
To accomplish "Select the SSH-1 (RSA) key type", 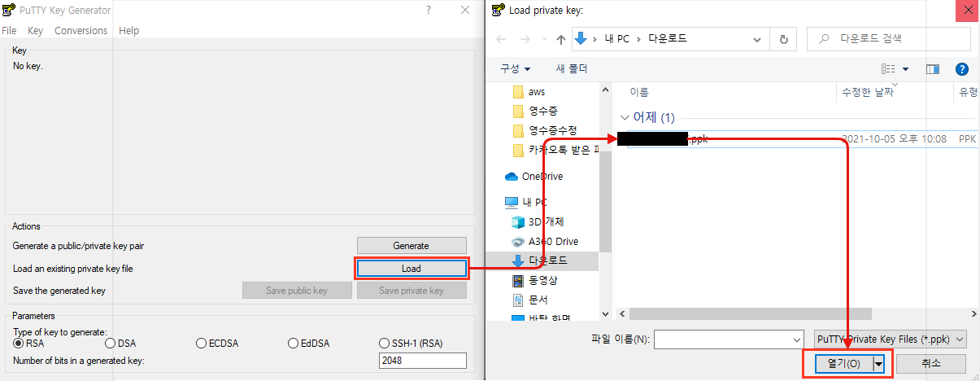I will [x=411, y=344].
